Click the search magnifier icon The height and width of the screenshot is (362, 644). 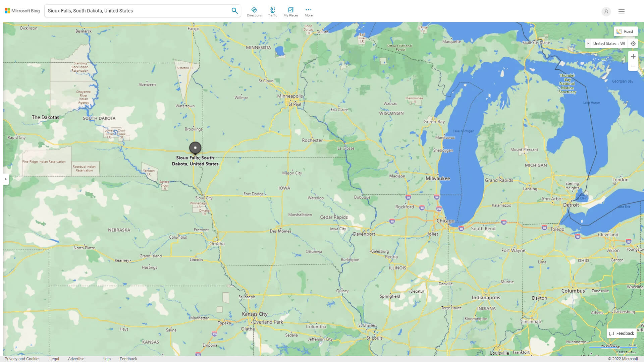(x=234, y=11)
